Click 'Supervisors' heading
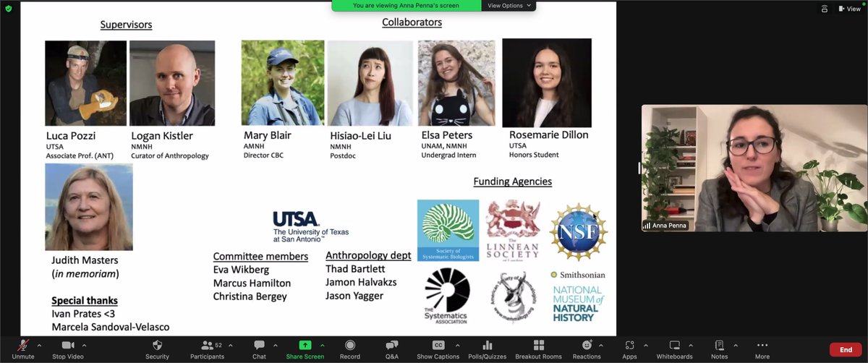The height and width of the screenshot is (363, 868). tap(126, 25)
